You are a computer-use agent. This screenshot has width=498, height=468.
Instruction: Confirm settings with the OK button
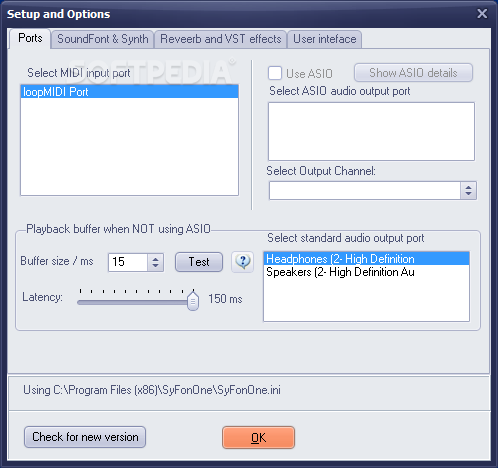pos(258,438)
